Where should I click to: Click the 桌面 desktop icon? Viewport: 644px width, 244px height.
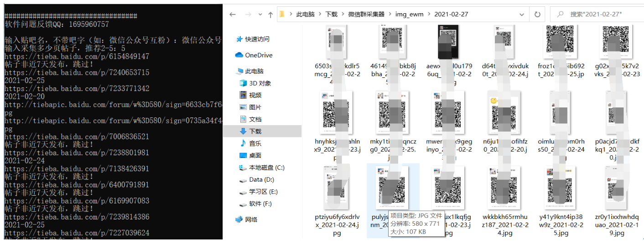point(243,155)
